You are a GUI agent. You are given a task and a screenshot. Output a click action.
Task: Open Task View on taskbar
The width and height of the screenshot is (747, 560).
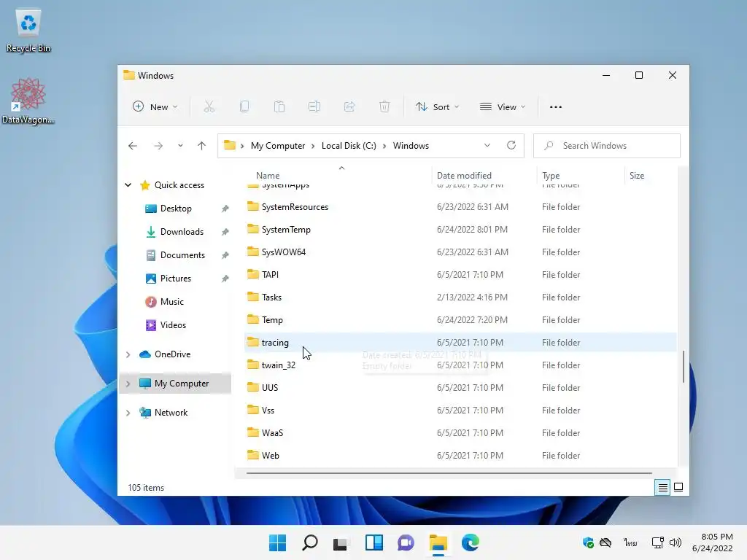coord(340,542)
